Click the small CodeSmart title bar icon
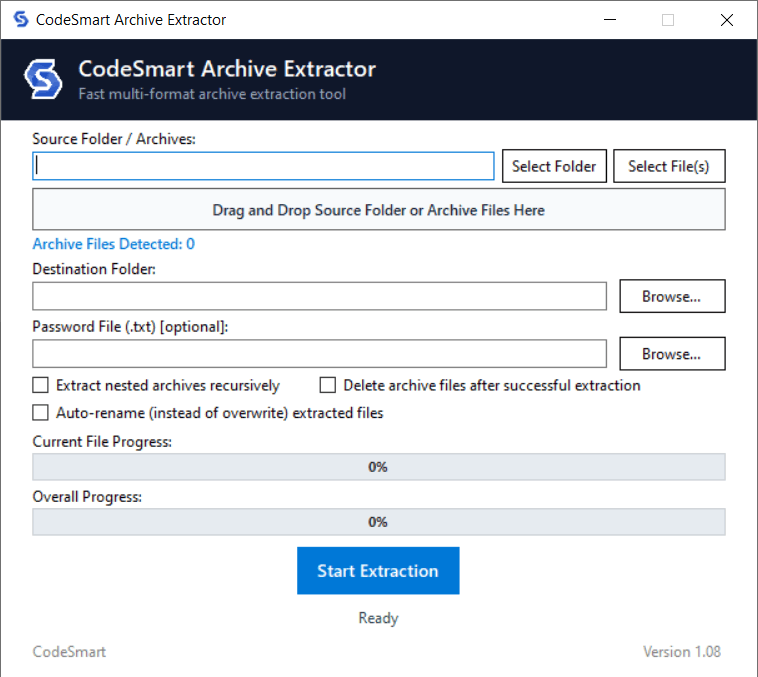This screenshot has width=758, height=677. [x=21, y=19]
